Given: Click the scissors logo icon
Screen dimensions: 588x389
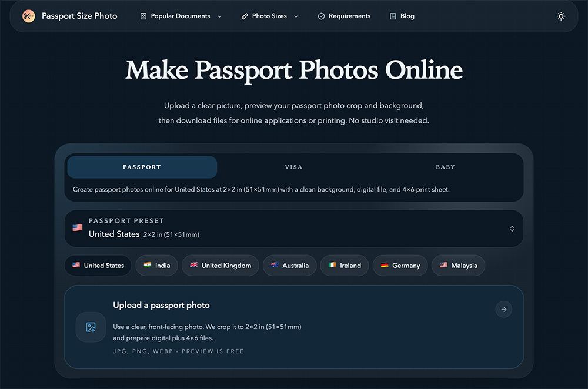Looking at the screenshot, I should click(x=28, y=16).
